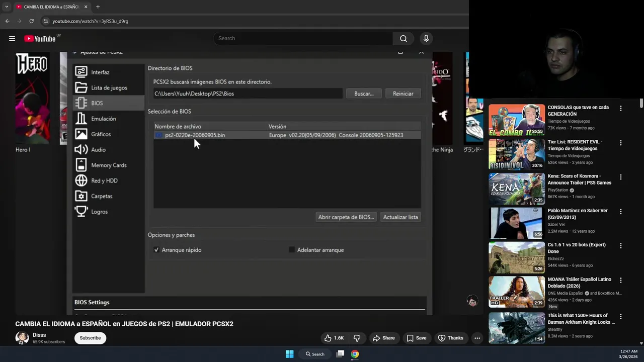
Task: Subscribe to the Disss channel
Action: coord(90,338)
